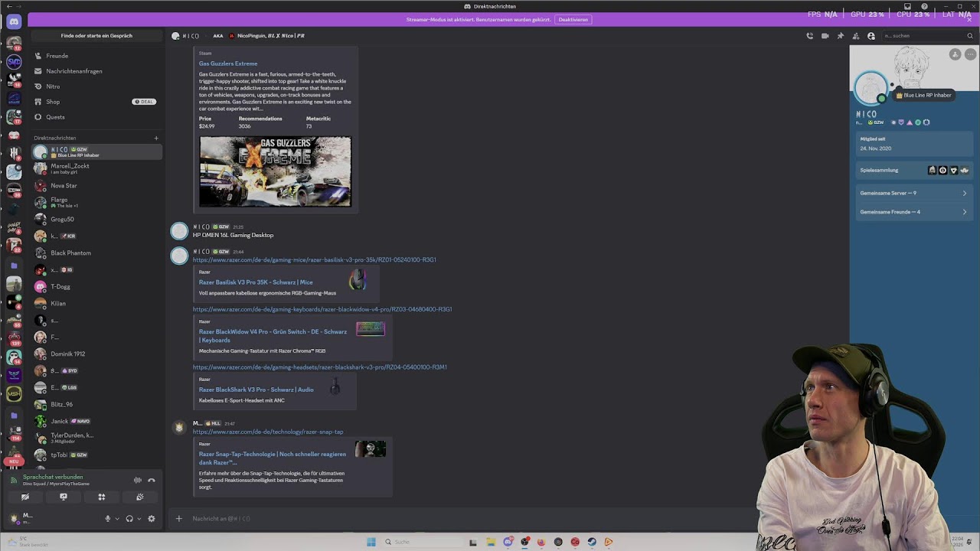980x551 pixels.
Task: Click the Windows taskbar Suche box
Action: point(423,542)
